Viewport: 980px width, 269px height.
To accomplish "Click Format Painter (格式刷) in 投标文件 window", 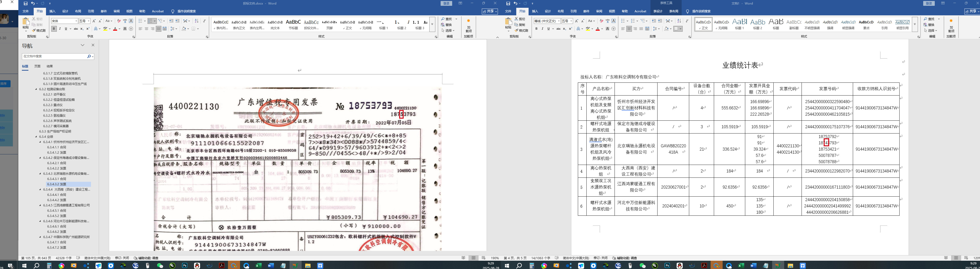I will click(38, 30).
